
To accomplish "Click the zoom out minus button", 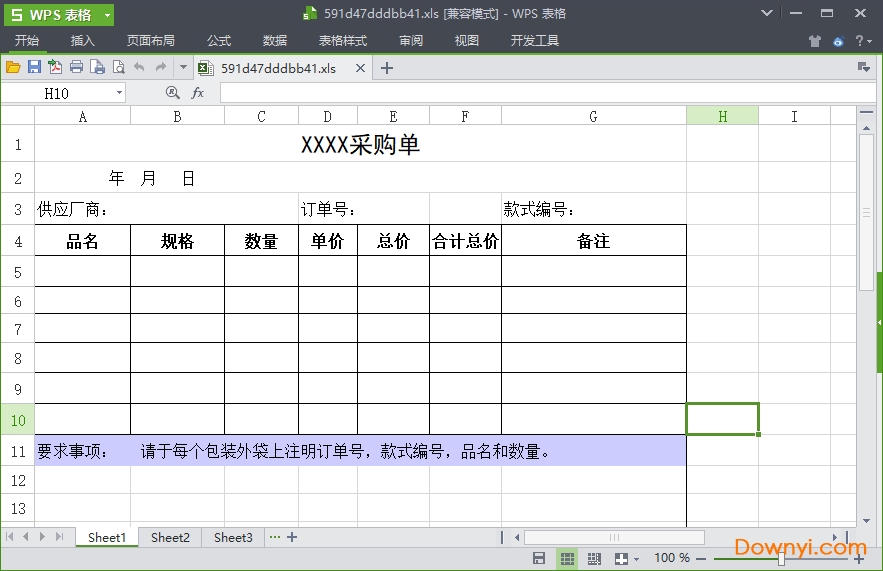I will point(701,559).
